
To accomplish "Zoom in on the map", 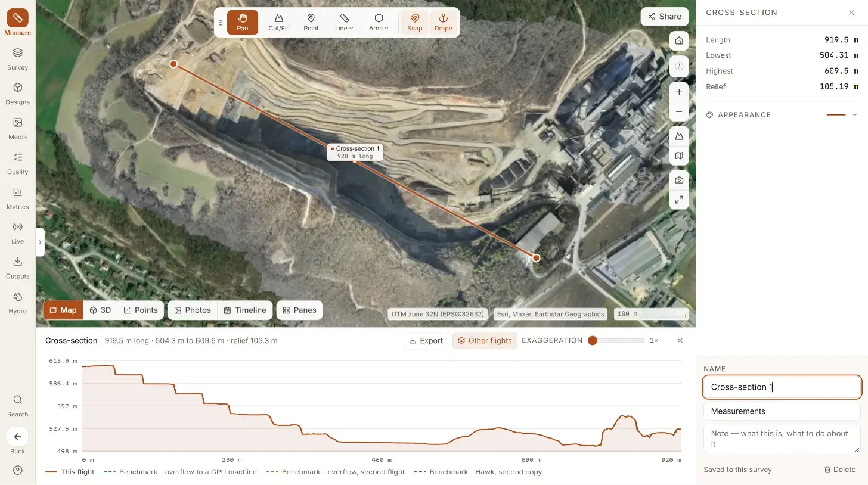I will (x=679, y=92).
